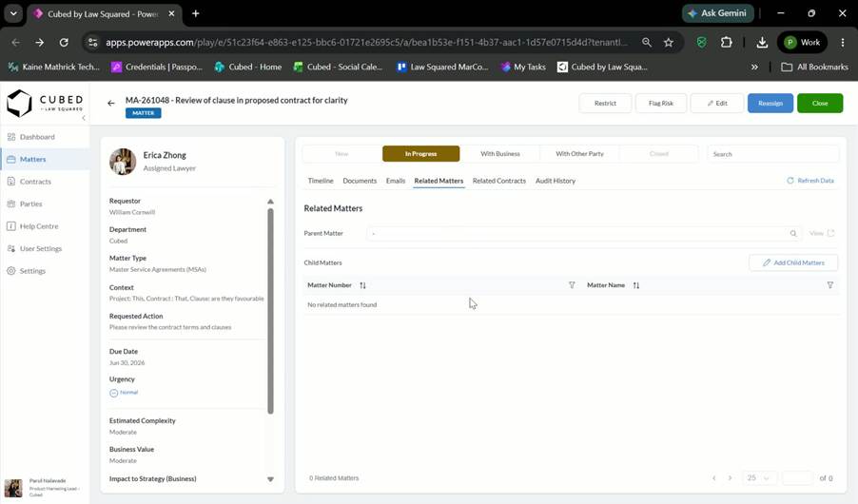
Task: Click the Parent Matter search magnifier icon
Action: [x=793, y=234]
